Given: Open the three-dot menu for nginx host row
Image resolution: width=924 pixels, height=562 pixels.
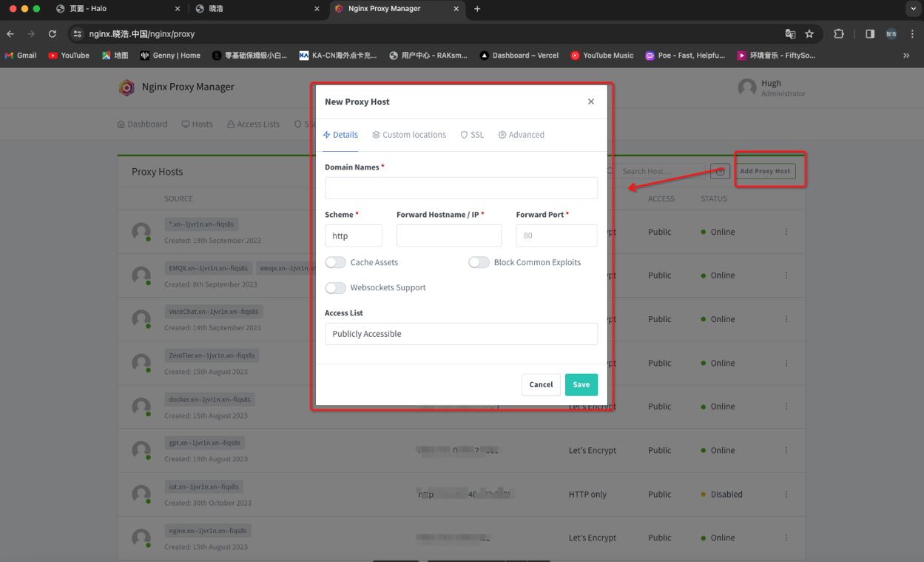Looking at the screenshot, I should click(x=786, y=538).
